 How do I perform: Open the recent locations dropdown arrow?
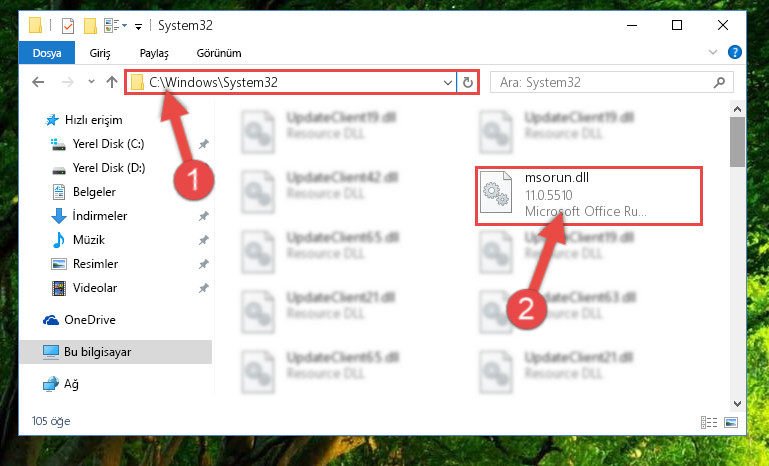tap(91, 82)
